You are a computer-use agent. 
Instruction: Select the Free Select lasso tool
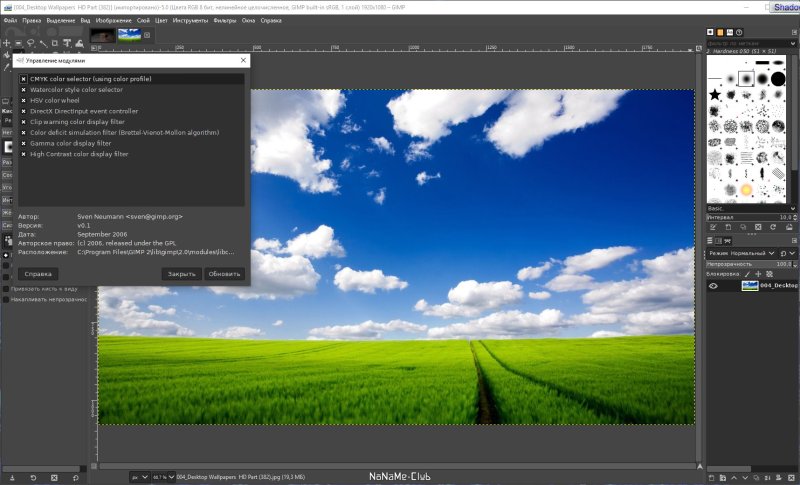[x=31, y=43]
